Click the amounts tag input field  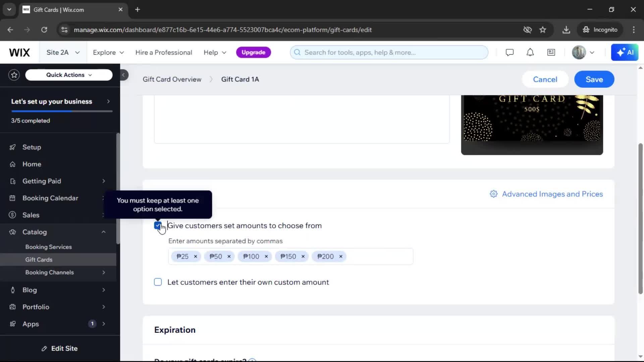(290, 256)
